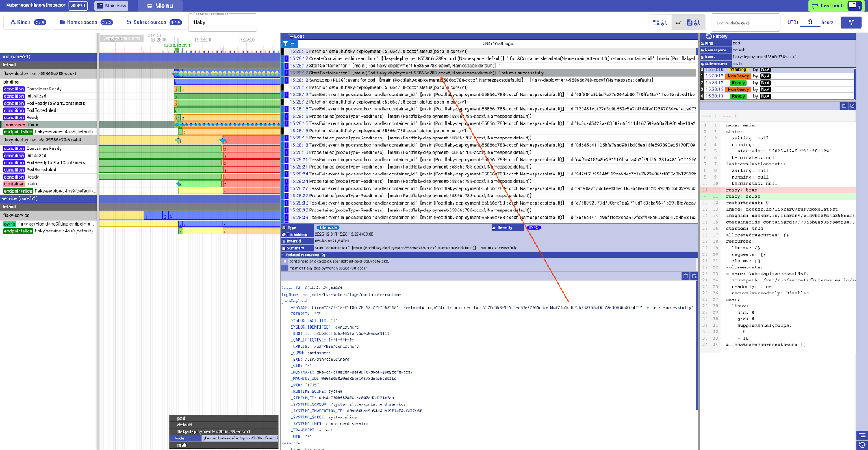Select the flaky-service timeline row
The width and height of the screenshot is (868, 450).
(49, 215)
